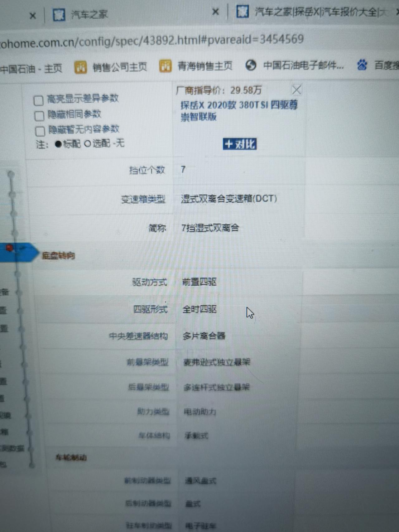Click favicon of the 探岳X tab
399x532 pixels.
(242, 12)
